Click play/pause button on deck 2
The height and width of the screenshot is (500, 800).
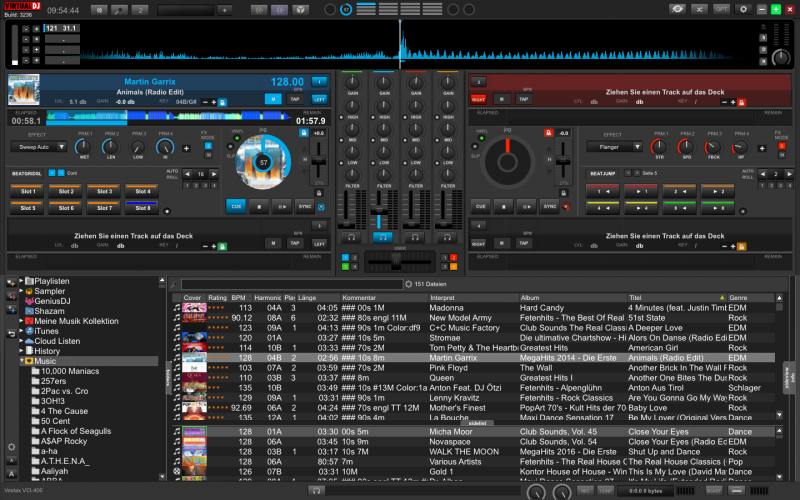tap(527, 207)
